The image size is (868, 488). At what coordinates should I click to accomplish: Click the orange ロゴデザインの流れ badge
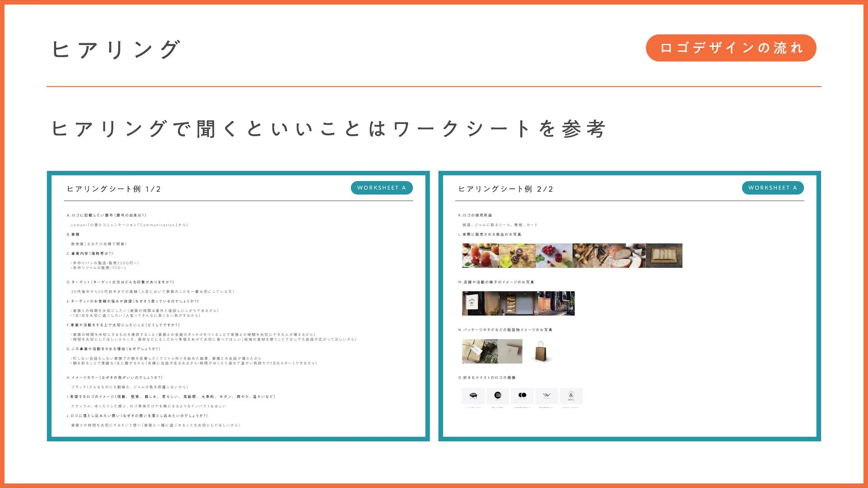coord(731,47)
